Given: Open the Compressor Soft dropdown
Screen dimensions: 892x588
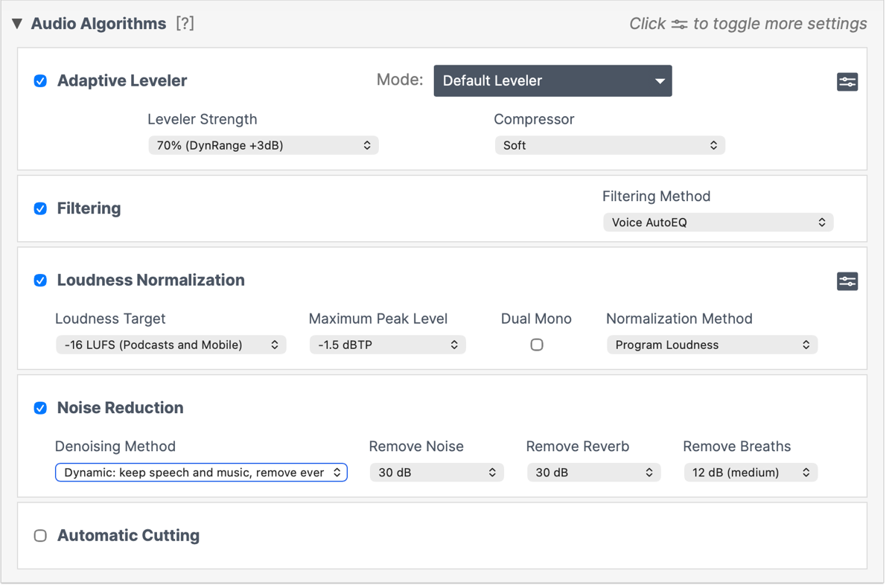Looking at the screenshot, I should pyautogui.click(x=609, y=146).
